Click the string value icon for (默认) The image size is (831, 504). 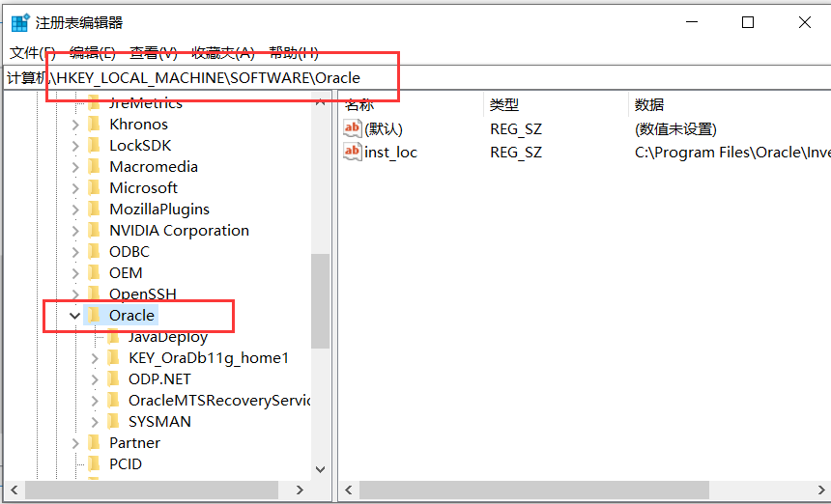coord(352,128)
